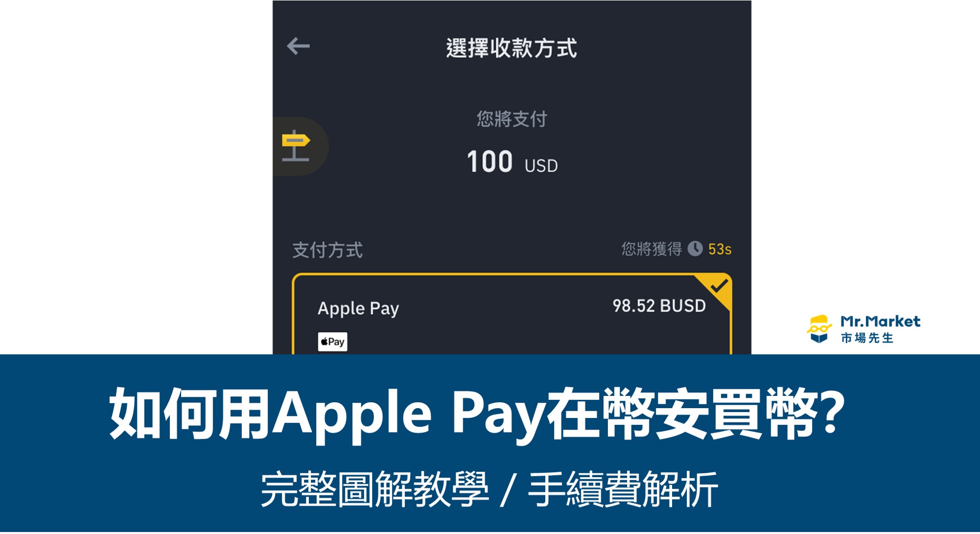This screenshot has height=534, width=980.
Task: Click the Mr.Market mascot logo
Action: click(820, 329)
